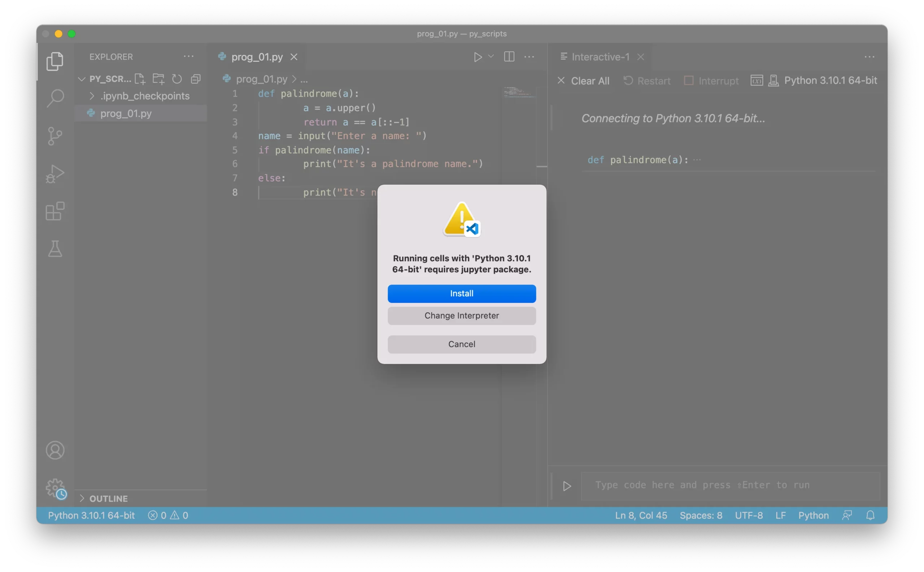Open the Run and Debug view

coord(55,173)
